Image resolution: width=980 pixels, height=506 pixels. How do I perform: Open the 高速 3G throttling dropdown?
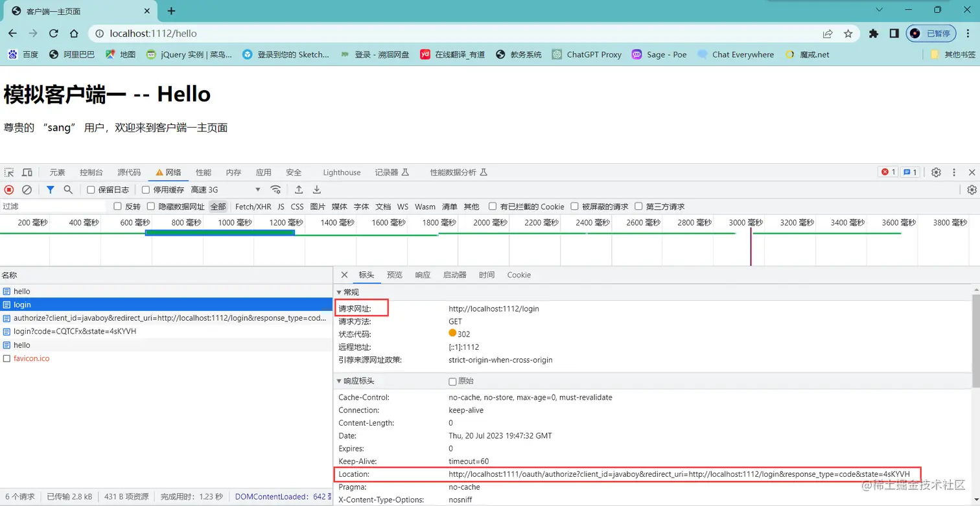click(x=226, y=190)
